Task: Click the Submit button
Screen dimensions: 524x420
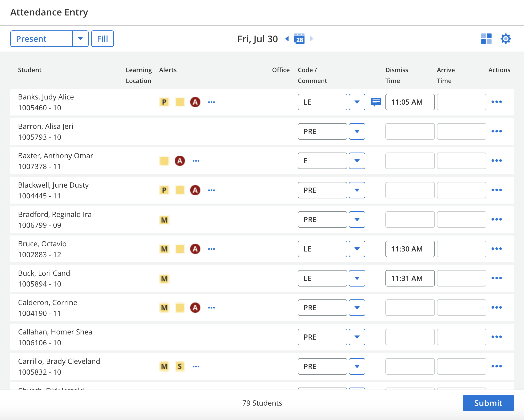Action: [488, 403]
